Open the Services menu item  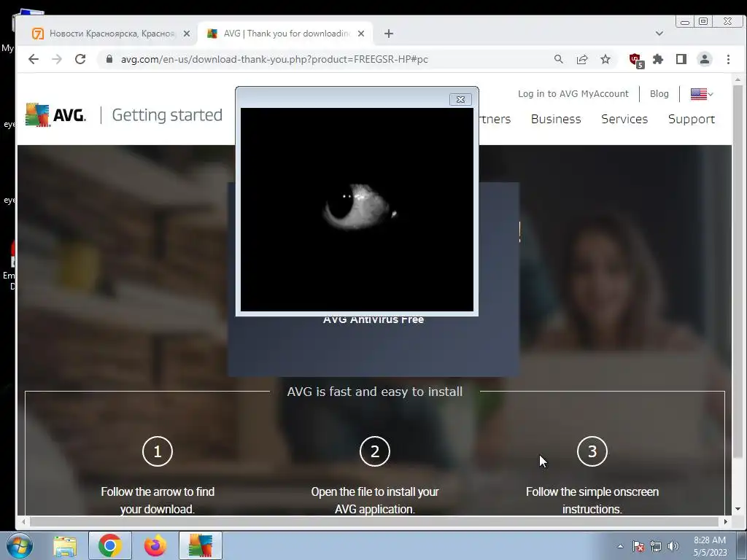coord(624,119)
